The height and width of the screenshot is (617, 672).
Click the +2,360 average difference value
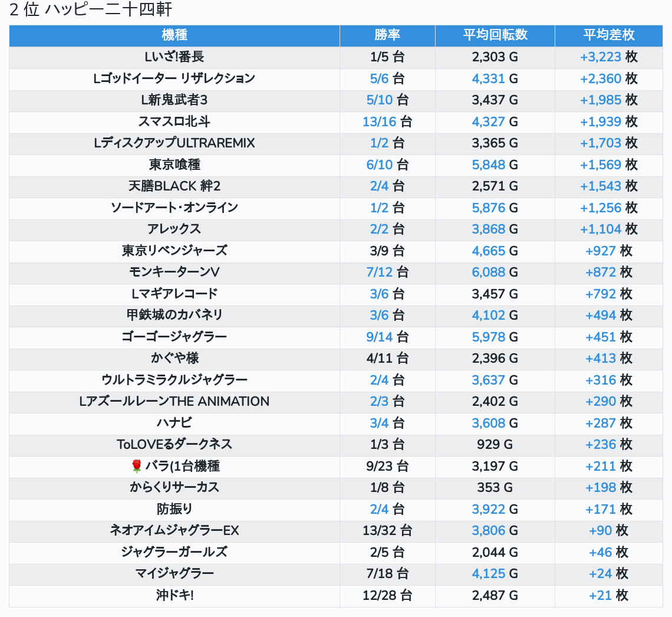coord(600,78)
